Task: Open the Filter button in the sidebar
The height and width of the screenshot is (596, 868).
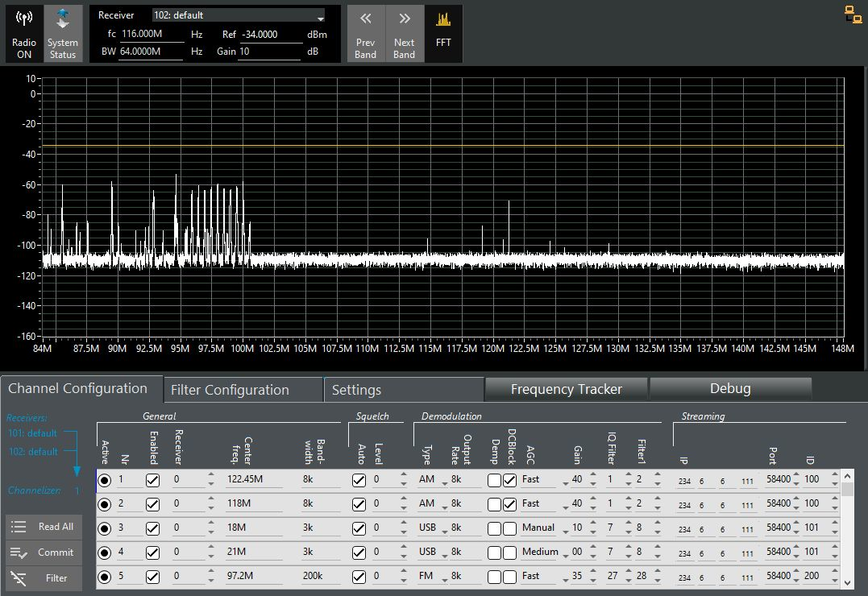Action: coord(44,578)
